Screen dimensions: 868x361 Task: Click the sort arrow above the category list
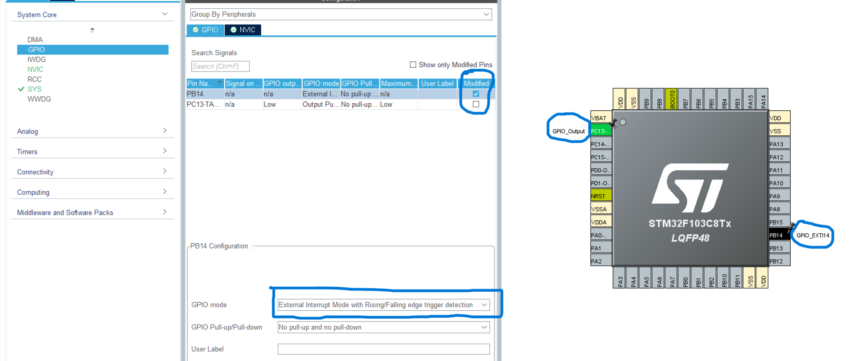(92, 30)
